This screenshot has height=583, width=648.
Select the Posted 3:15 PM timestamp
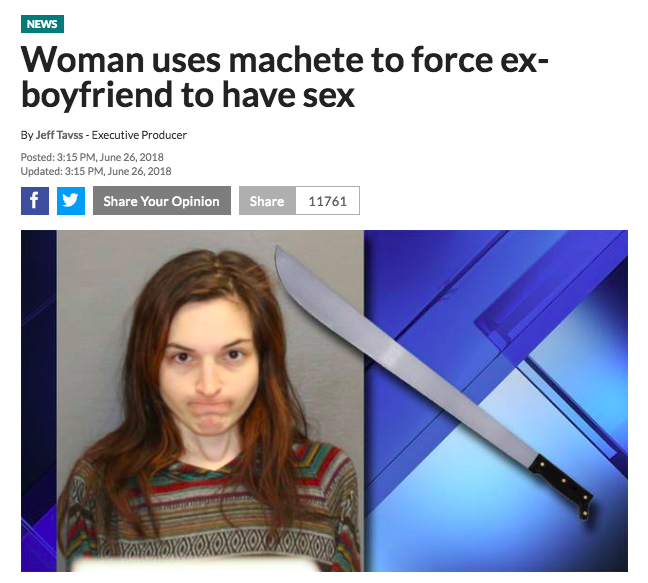pos(92,157)
